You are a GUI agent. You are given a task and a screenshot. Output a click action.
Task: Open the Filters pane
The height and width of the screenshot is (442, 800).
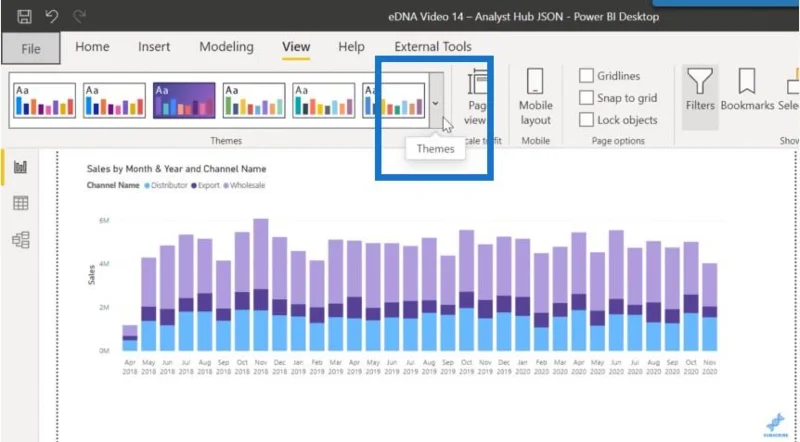coord(699,90)
